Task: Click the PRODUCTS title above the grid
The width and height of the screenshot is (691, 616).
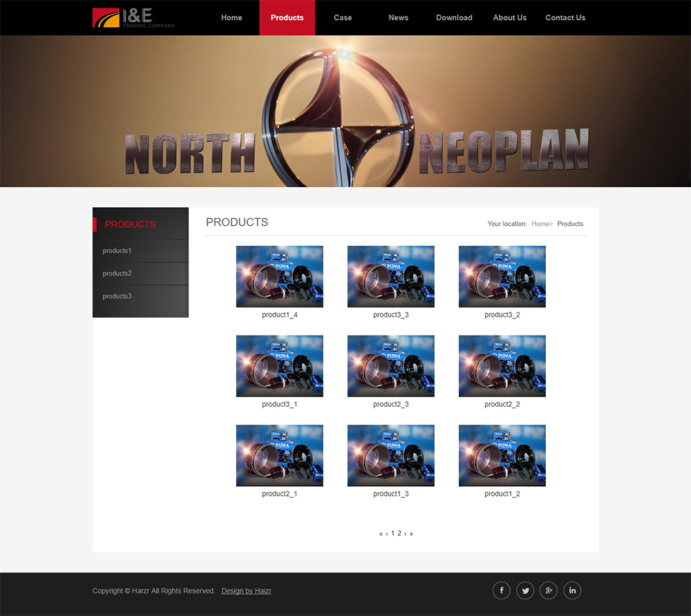Action: click(x=237, y=222)
